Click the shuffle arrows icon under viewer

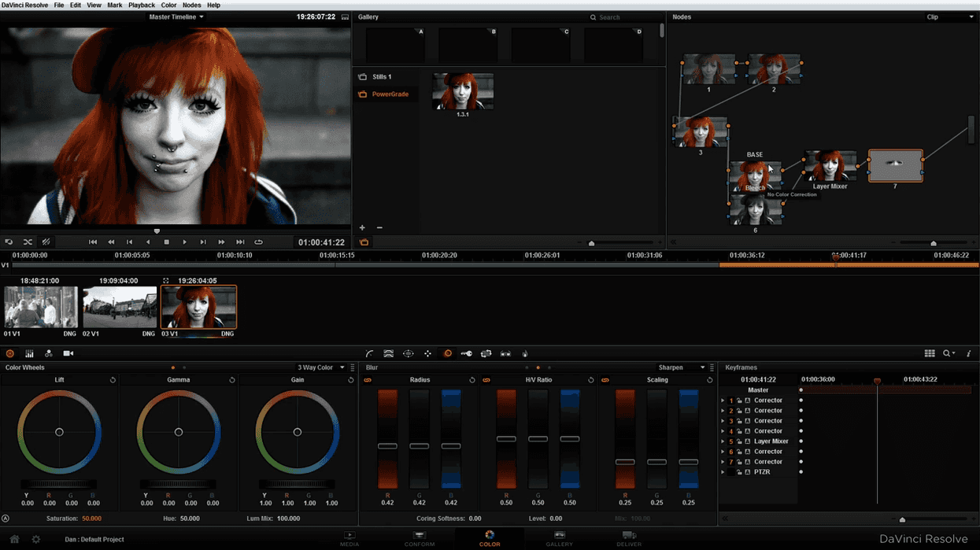pyautogui.click(x=28, y=242)
